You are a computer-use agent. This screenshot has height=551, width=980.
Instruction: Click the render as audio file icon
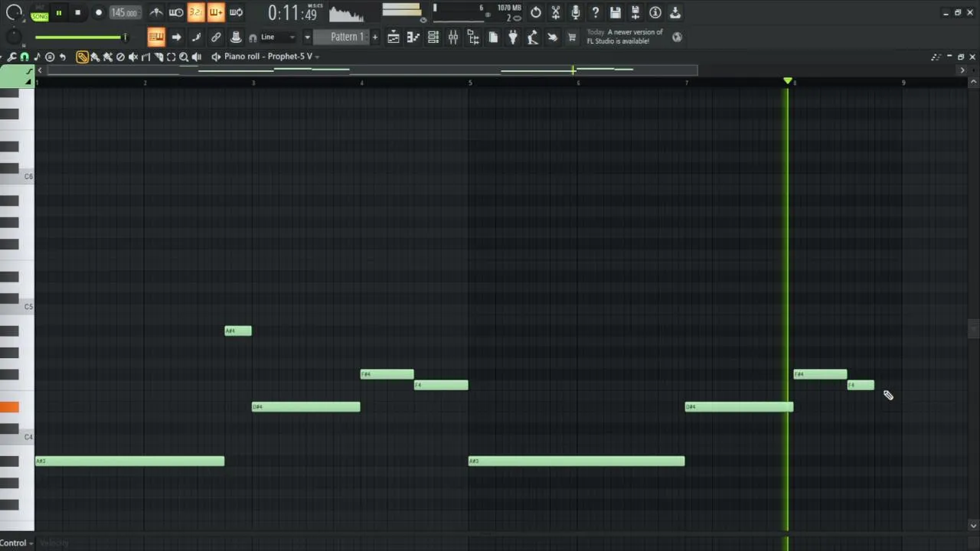(635, 12)
